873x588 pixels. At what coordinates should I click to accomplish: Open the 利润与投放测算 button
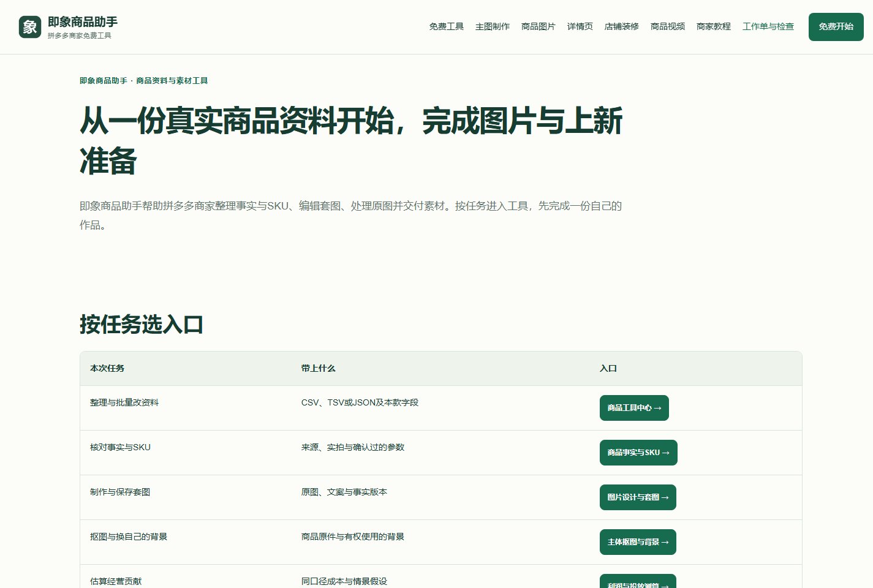638,582
